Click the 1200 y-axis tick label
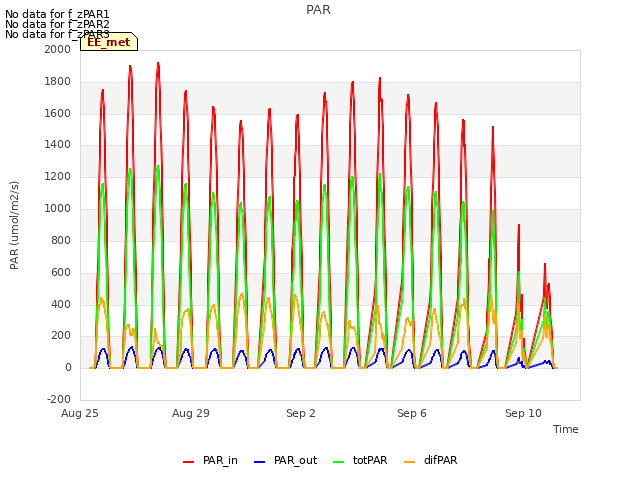This screenshot has height=480, width=640. [58, 177]
